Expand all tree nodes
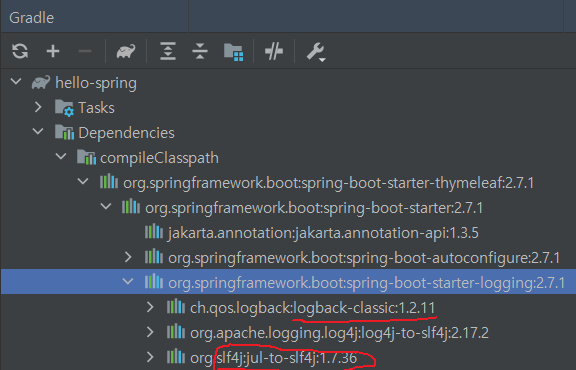 click(x=168, y=51)
